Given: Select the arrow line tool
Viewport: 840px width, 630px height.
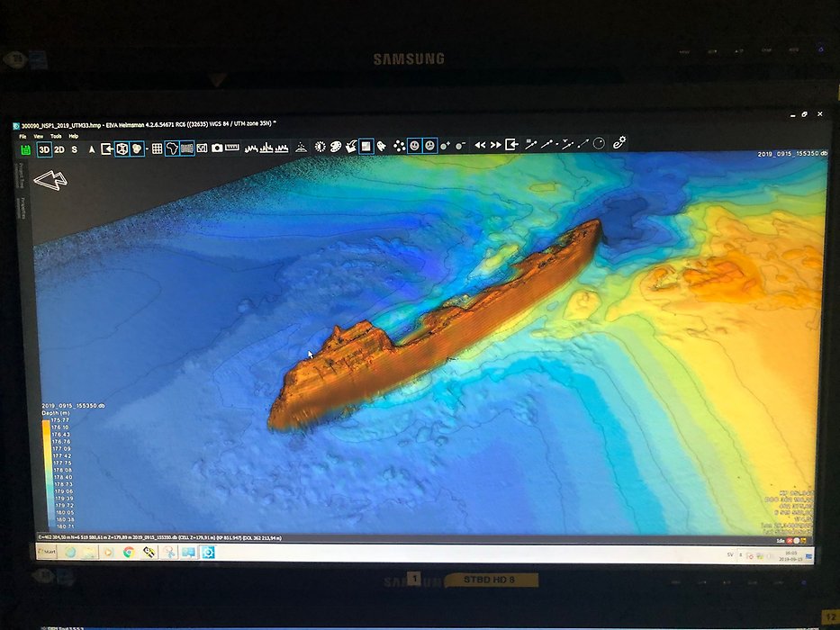Looking at the screenshot, I should [583, 144].
